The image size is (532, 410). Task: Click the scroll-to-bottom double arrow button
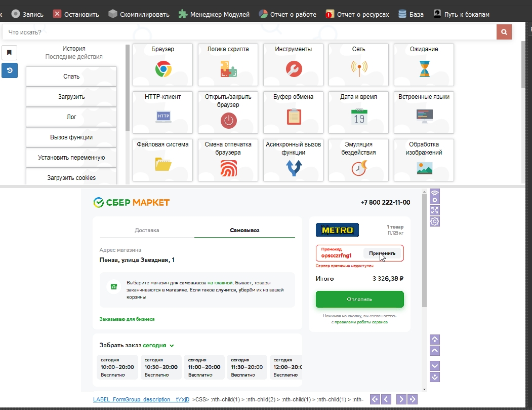coord(435,377)
